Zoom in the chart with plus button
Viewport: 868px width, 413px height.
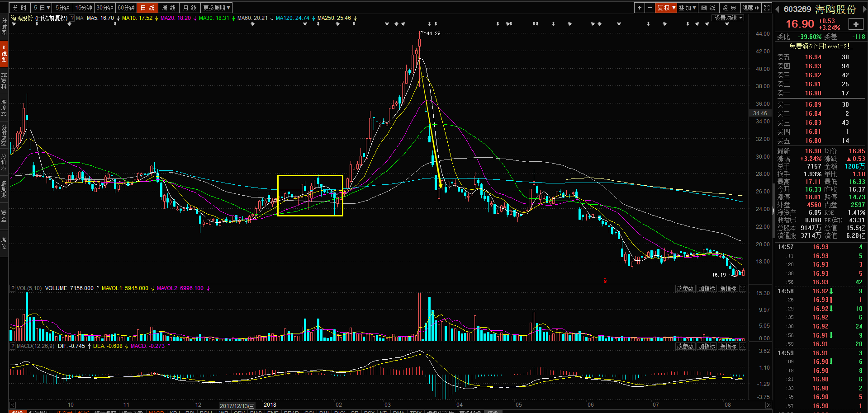point(639,8)
